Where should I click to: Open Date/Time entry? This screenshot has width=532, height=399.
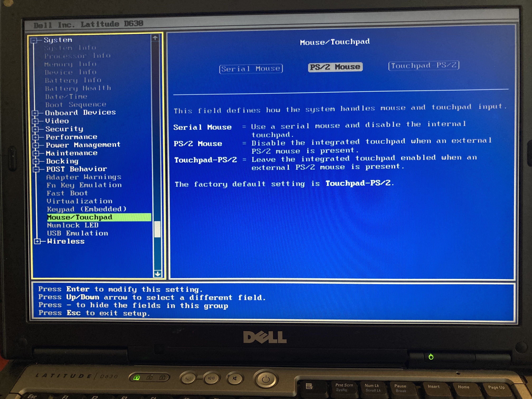(x=66, y=96)
